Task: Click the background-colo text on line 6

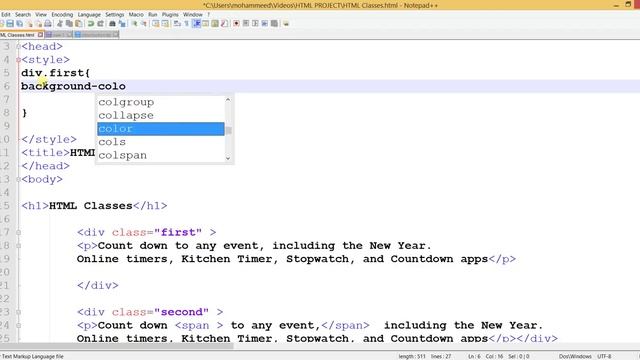Action: coord(73,86)
